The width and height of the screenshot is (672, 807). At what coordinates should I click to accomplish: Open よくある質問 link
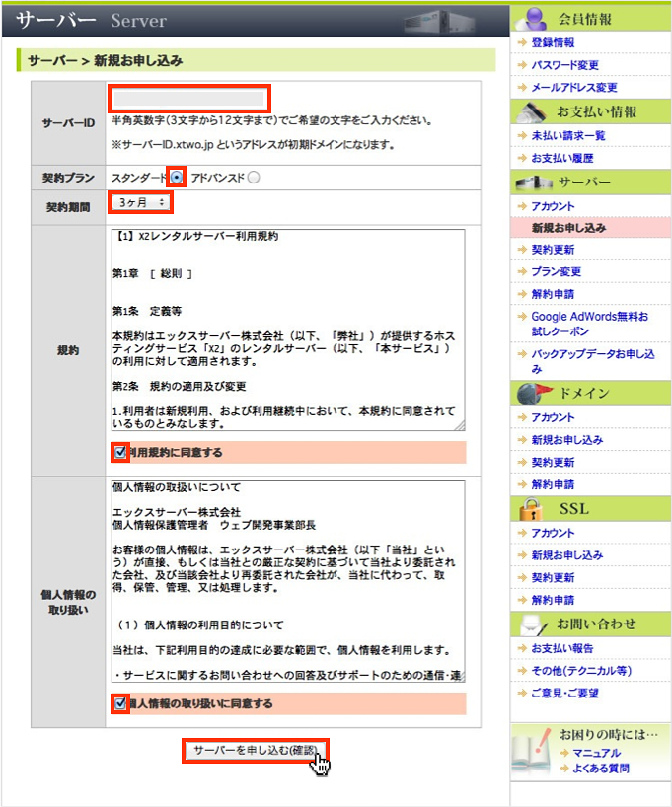click(600, 769)
